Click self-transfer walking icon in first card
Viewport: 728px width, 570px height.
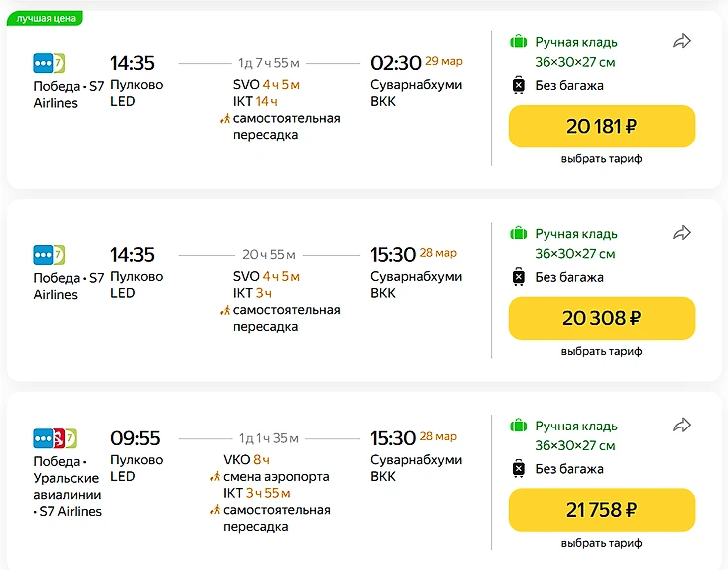pos(225,119)
